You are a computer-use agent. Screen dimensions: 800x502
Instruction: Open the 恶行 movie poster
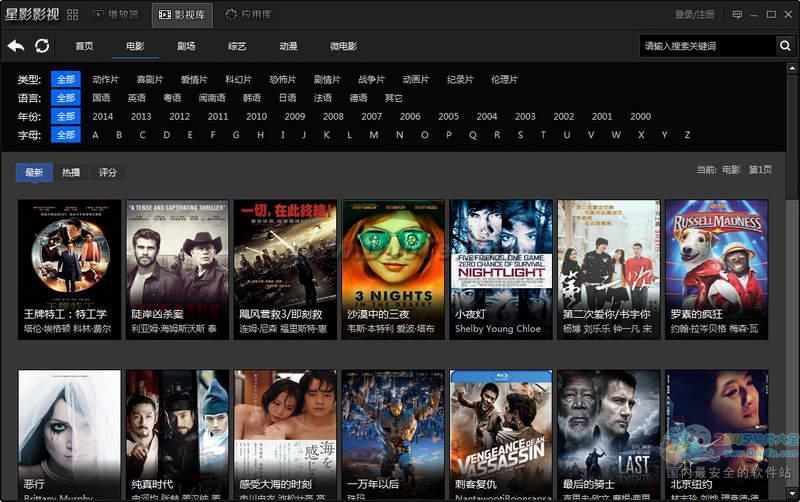[69, 435]
